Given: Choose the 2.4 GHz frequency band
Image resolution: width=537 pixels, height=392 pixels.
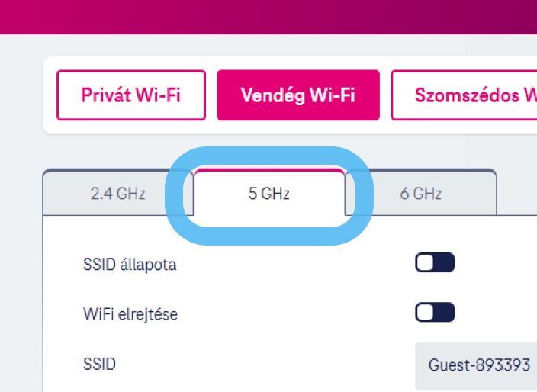Looking at the screenshot, I should (117, 194).
